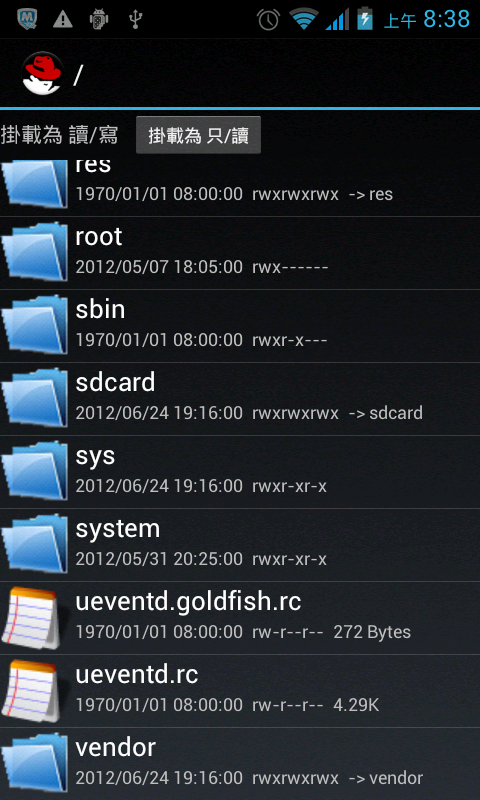Select the sdcard folder icon

[35, 398]
